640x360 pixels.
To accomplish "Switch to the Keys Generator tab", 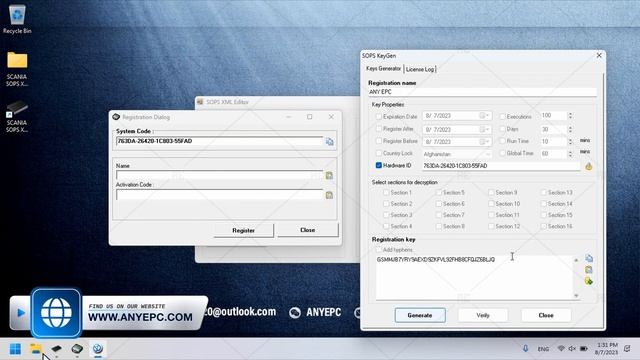I will pos(383,69).
